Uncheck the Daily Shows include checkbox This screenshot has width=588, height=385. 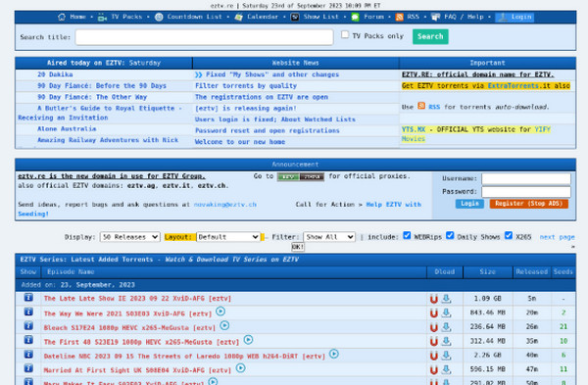click(x=450, y=235)
